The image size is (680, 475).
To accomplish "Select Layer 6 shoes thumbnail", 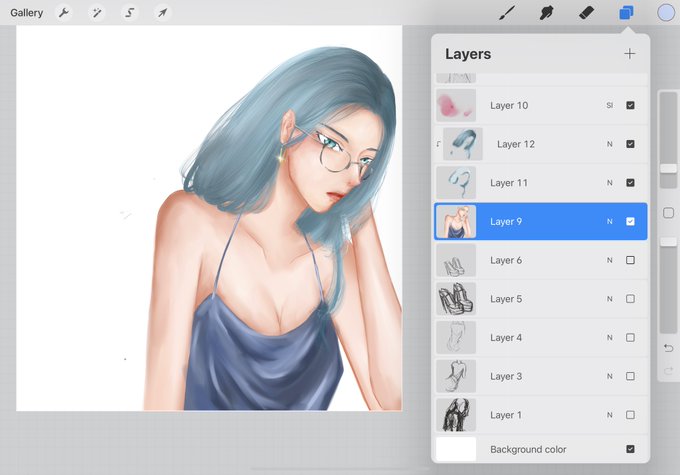I will coord(456,260).
